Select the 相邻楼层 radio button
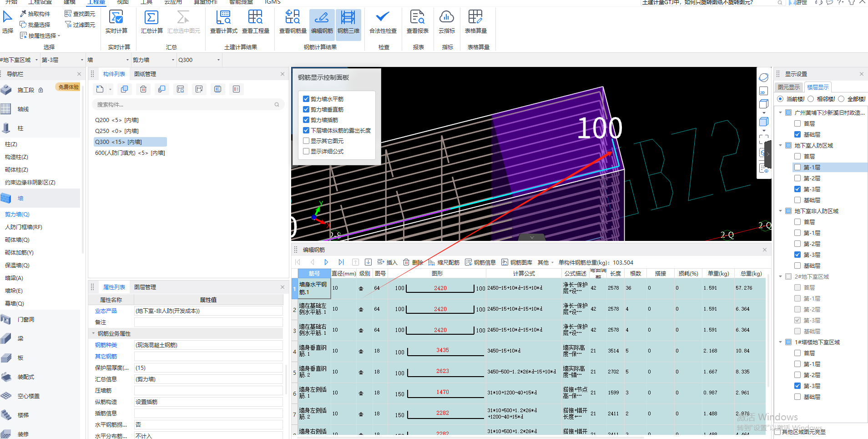This screenshot has width=868, height=439. tap(811, 99)
